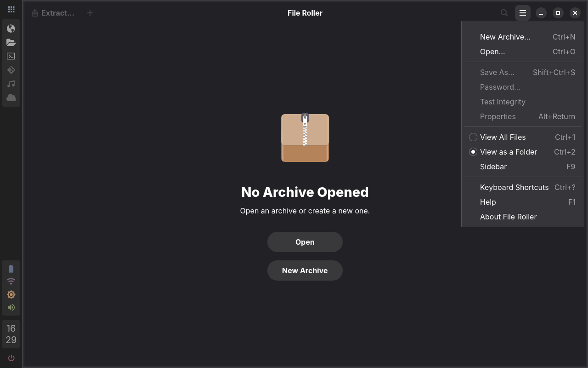Screen dimensions: 588x368
Task: Click the Save As... menu entry
Action: 523,72
